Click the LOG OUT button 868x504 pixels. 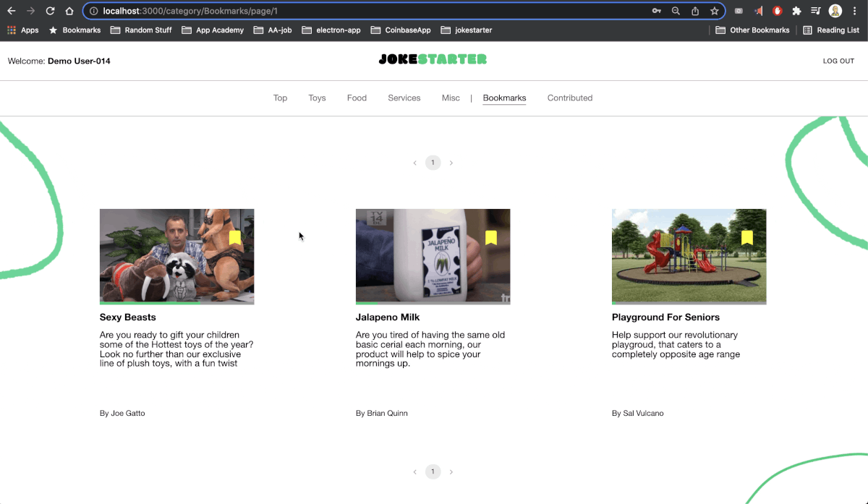(838, 61)
